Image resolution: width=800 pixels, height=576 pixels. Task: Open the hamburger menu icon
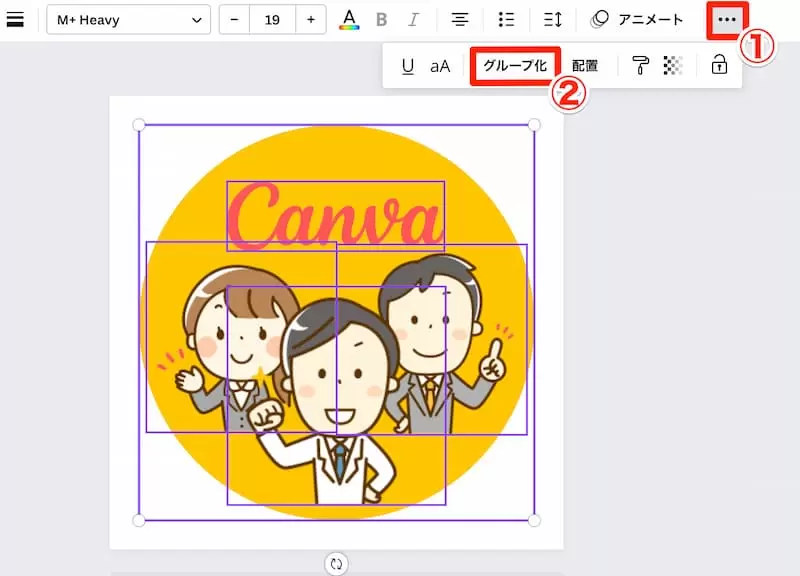(x=15, y=19)
